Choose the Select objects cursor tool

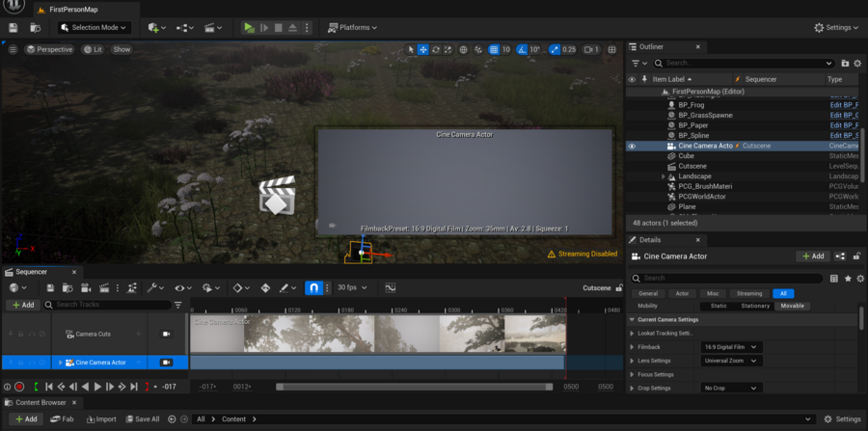pyautogui.click(x=411, y=50)
